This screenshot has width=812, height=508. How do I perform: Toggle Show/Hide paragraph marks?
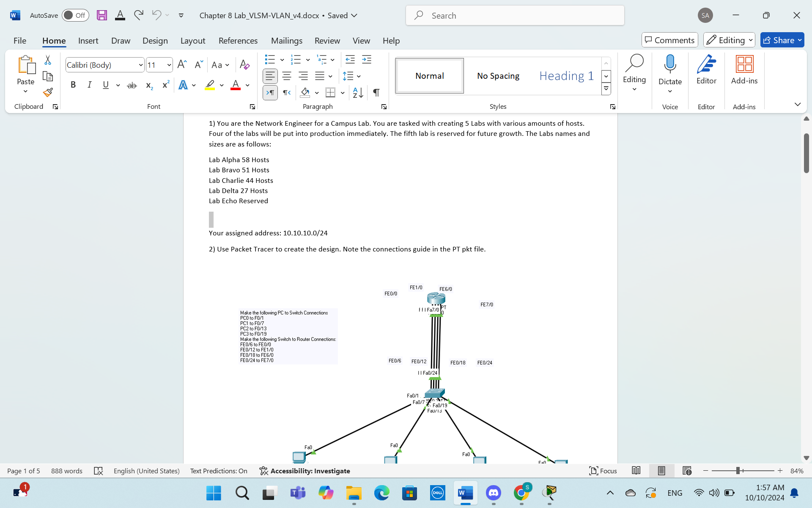(376, 93)
